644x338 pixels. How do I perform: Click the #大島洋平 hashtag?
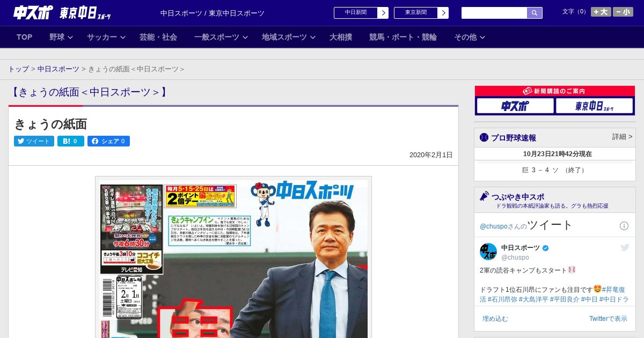pyautogui.click(x=533, y=299)
